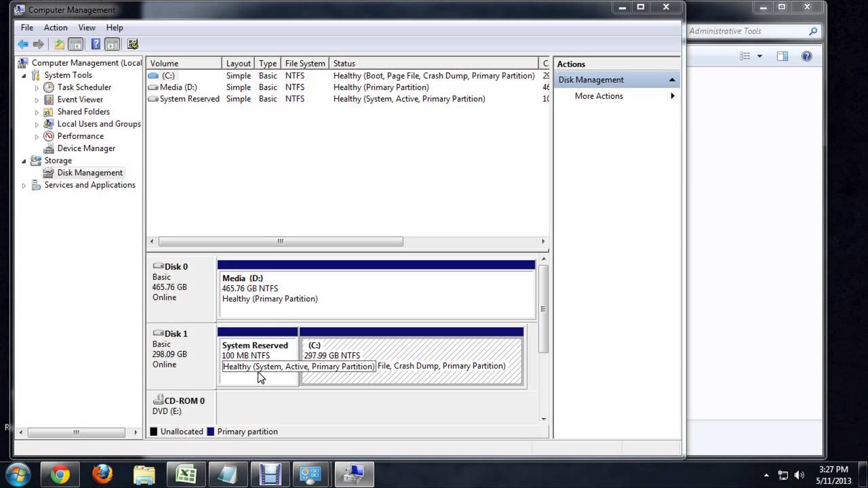
Task: Open the Help menu
Action: tap(115, 28)
